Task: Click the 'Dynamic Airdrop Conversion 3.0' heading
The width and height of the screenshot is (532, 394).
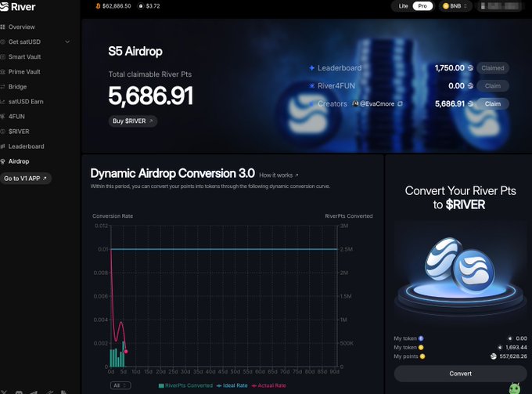Action: pos(172,173)
